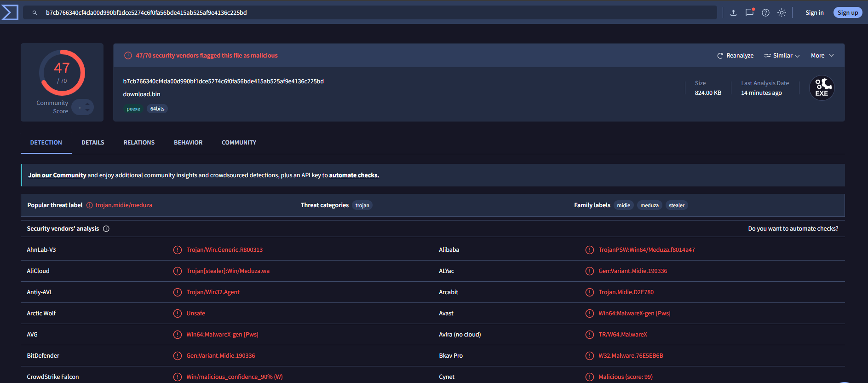Click the alert icon next to Unsafe
The height and width of the screenshot is (383, 868).
point(178,313)
